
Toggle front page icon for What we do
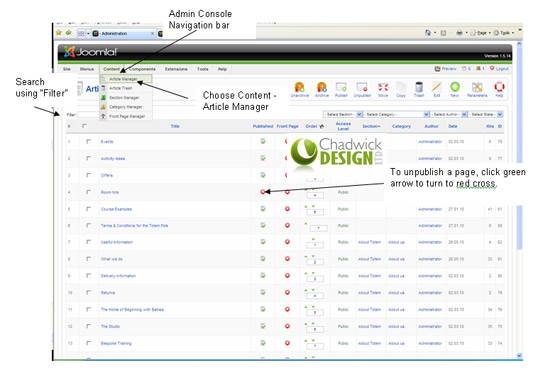[x=287, y=259]
